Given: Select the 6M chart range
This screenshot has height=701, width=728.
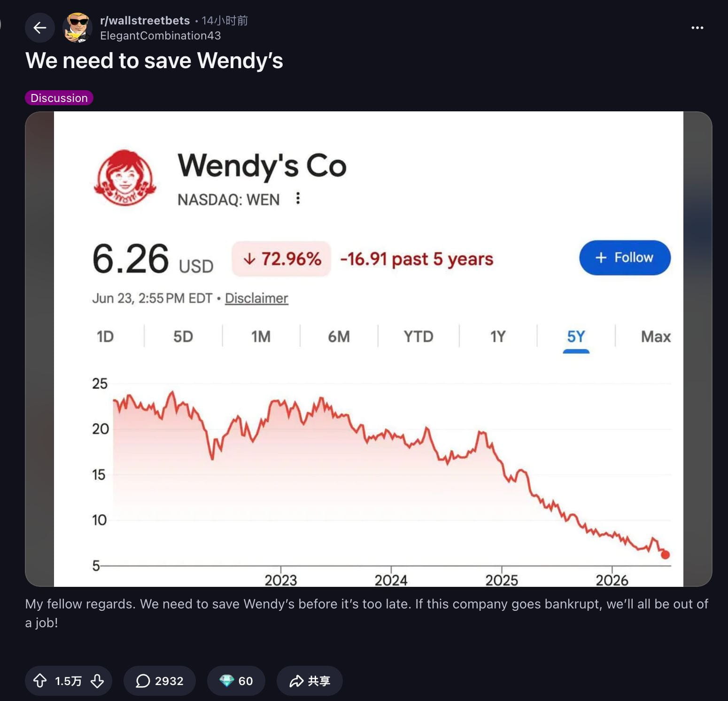Looking at the screenshot, I should (339, 336).
